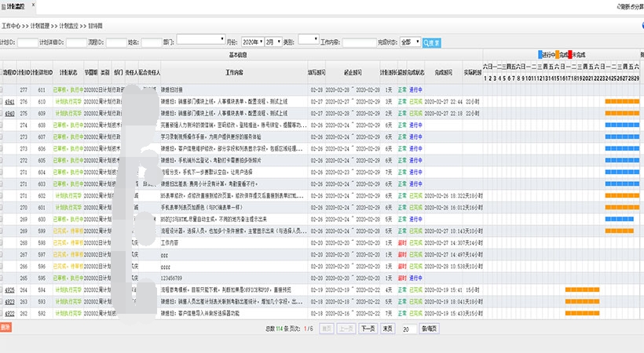Viewport: 644px width, 353px height.
Task: Jump to last page with 末页
Action: tap(387, 329)
